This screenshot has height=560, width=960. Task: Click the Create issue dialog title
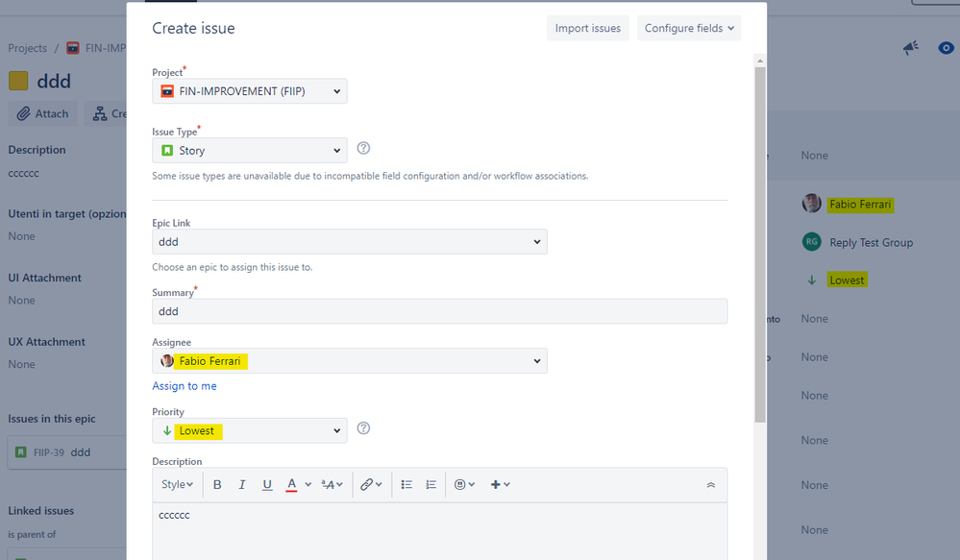pyautogui.click(x=193, y=28)
